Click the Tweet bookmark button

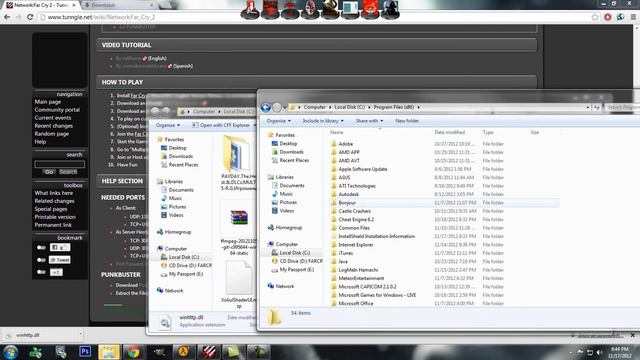point(60,260)
